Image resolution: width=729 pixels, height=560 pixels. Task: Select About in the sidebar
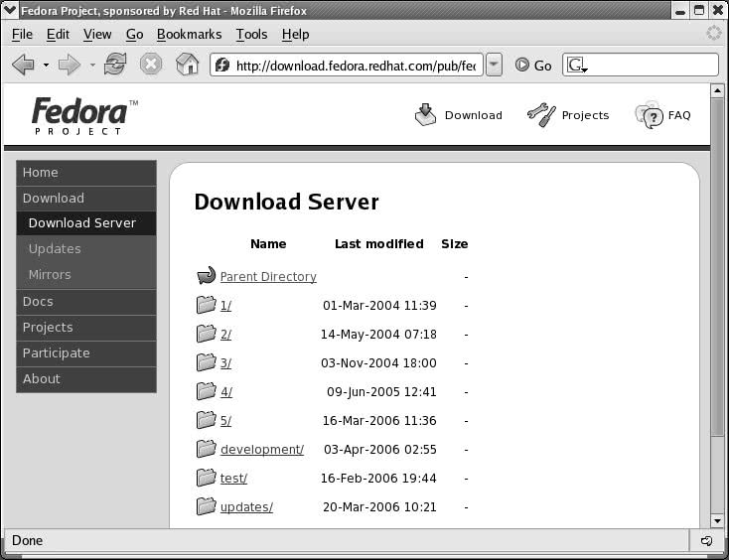[86, 379]
